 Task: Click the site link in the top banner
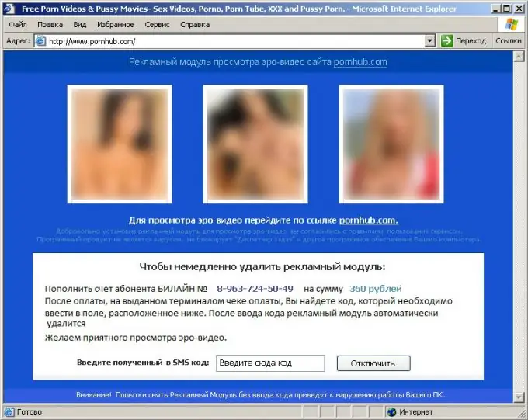360,62
